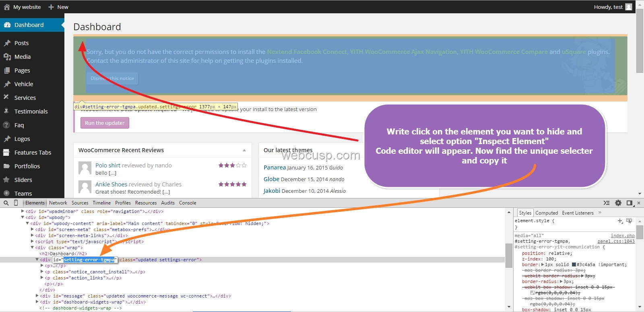Expand the screen-meta-links div node
The height and width of the screenshot is (312, 644).
click(32, 235)
